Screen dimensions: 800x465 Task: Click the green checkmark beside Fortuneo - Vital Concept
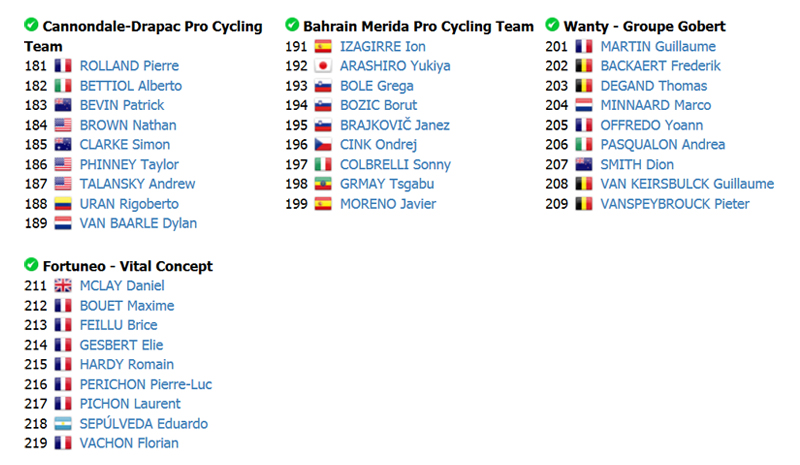pos(31,264)
